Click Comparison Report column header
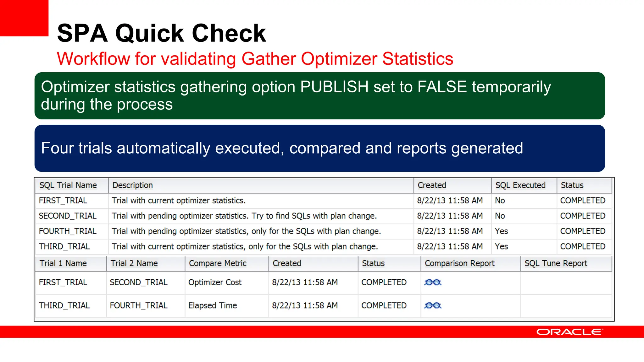This screenshot has height=362, width=644. click(x=459, y=263)
